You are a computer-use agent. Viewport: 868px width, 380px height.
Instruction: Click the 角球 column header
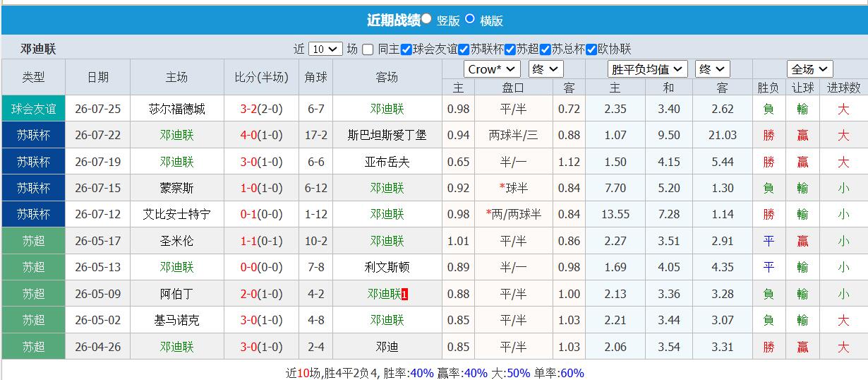[315, 77]
